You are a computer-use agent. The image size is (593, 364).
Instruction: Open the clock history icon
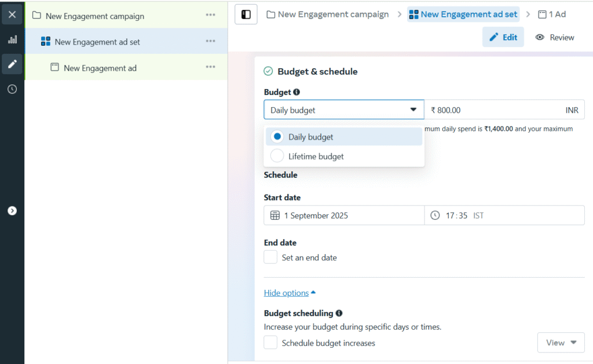pos(12,89)
